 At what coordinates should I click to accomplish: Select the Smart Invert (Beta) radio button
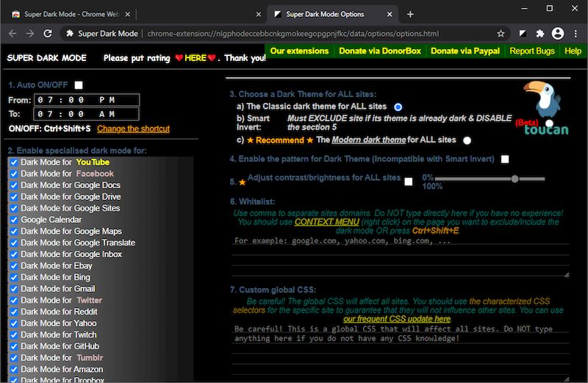(x=549, y=123)
